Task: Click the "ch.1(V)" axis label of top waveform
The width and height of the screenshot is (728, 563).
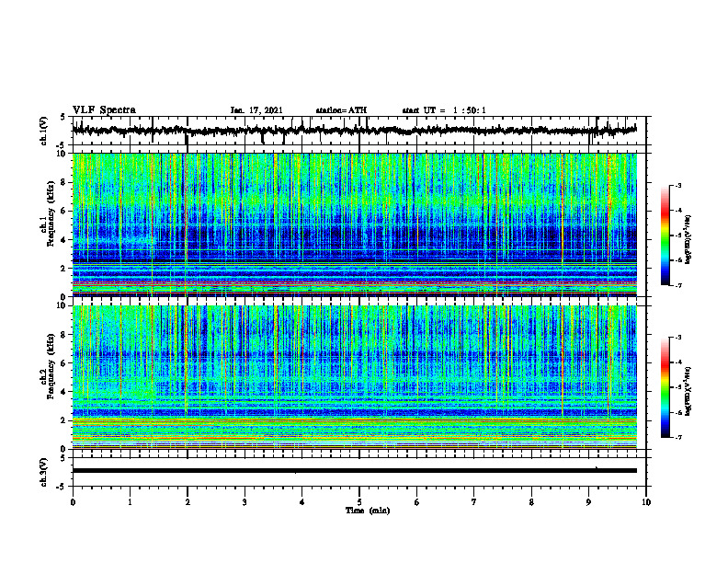Action: (44, 131)
